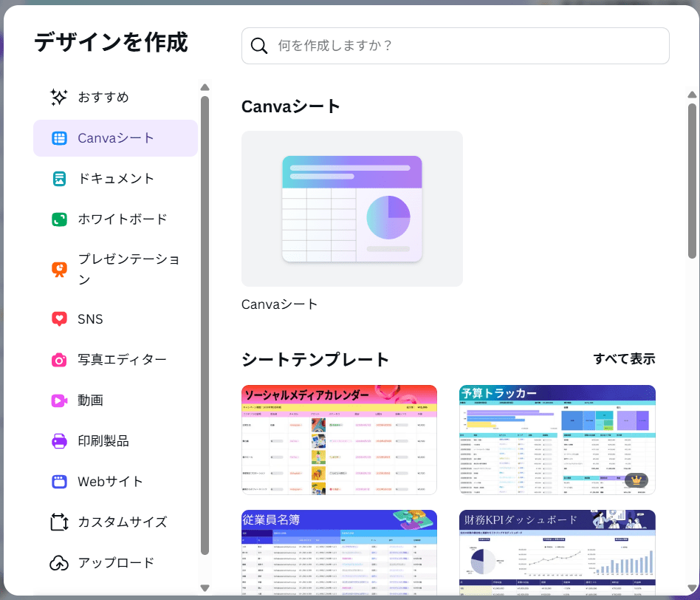Open the アップロード option label

pos(116,563)
